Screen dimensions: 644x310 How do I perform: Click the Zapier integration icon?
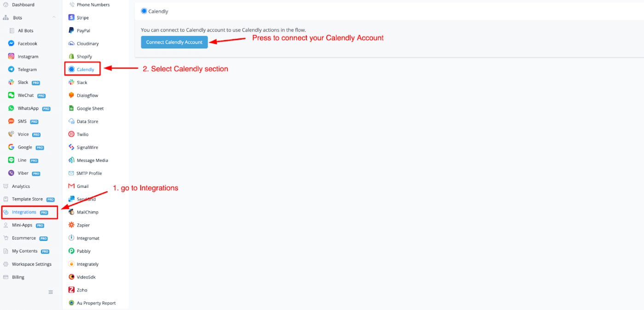point(71,225)
